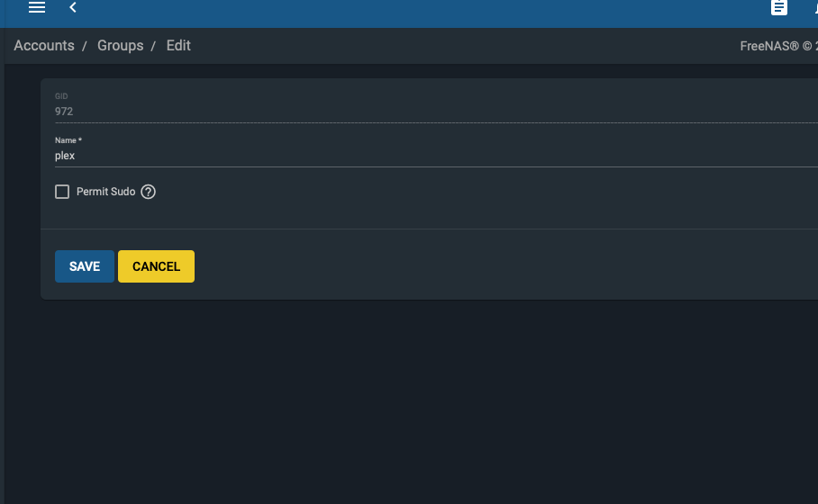Enable the Permit Sudo checkbox

[x=62, y=192]
